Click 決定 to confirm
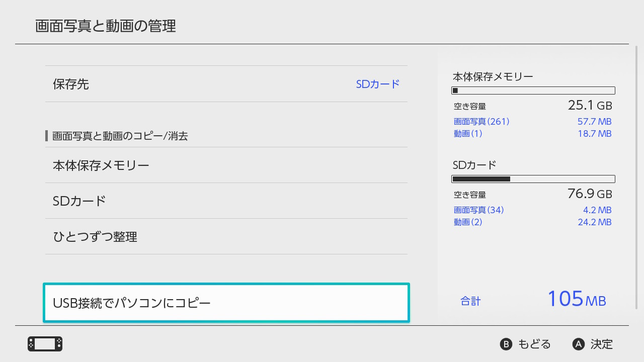This screenshot has height=362, width=644. [593, 344]
